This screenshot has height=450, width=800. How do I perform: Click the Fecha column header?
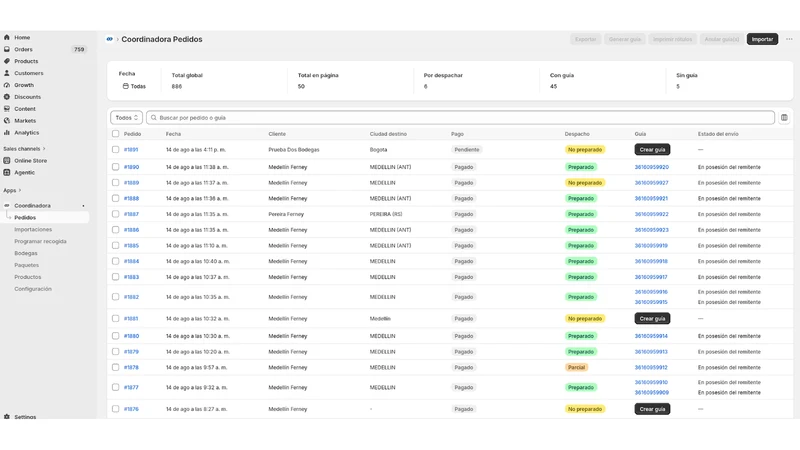[x=173, y=134]
